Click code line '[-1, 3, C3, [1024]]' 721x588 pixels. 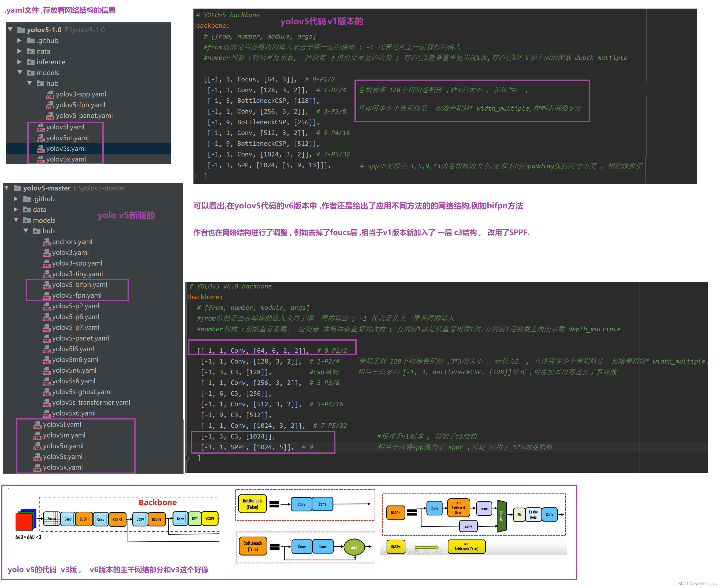[x=238, y=437]
